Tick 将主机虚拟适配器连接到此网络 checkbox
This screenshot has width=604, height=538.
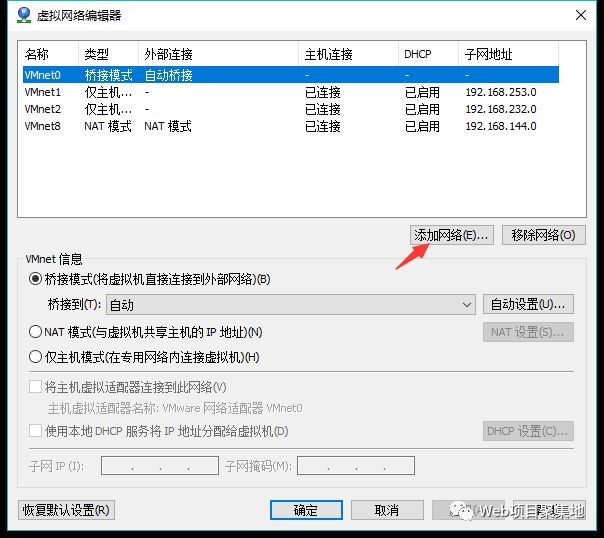(x=35, y=387)
